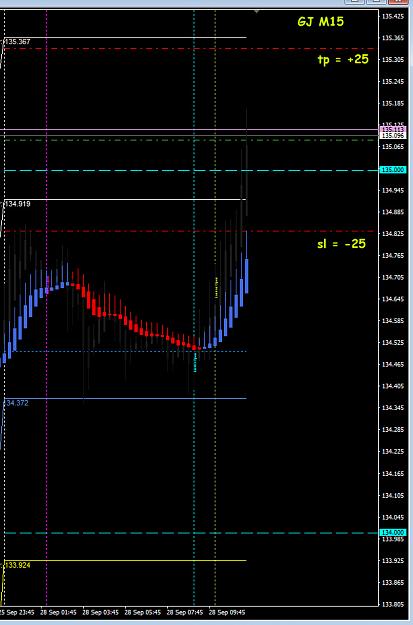Click the pink 135.113 price tag
The image size is (413, 625).
coord(393,130)
